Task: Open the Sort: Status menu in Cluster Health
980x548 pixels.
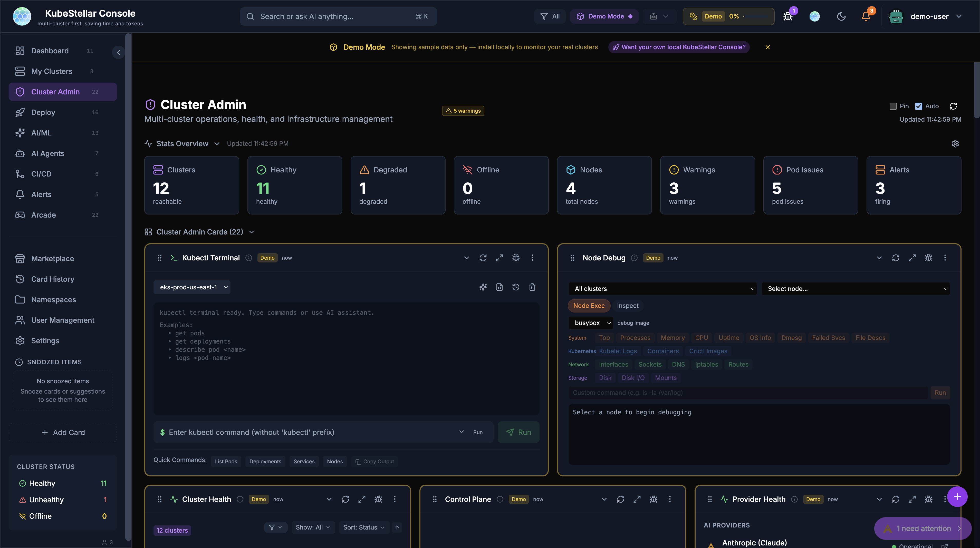Action: click(364, 527)
